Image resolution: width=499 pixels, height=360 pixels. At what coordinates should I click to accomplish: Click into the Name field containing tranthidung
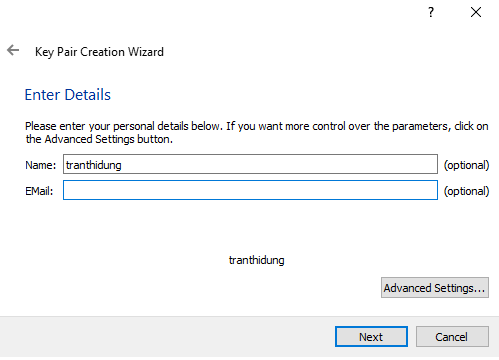250,164
